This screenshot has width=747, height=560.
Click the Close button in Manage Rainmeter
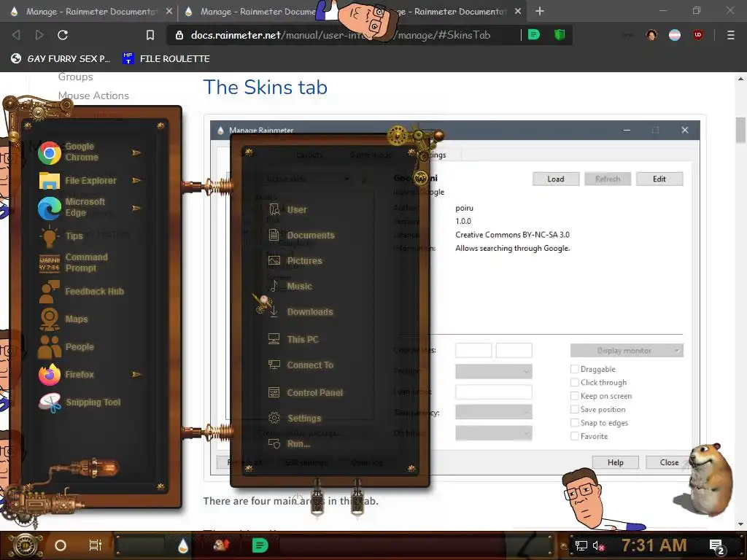pos(669,462)
